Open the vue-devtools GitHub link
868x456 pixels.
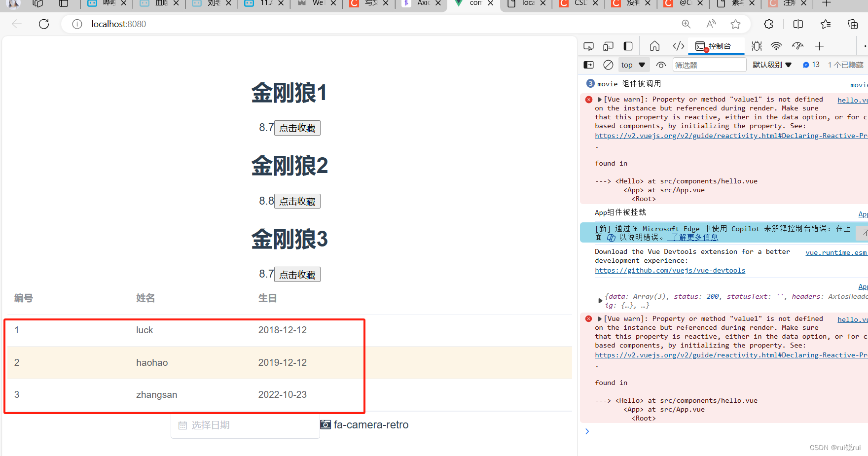(x=670, y=270)
